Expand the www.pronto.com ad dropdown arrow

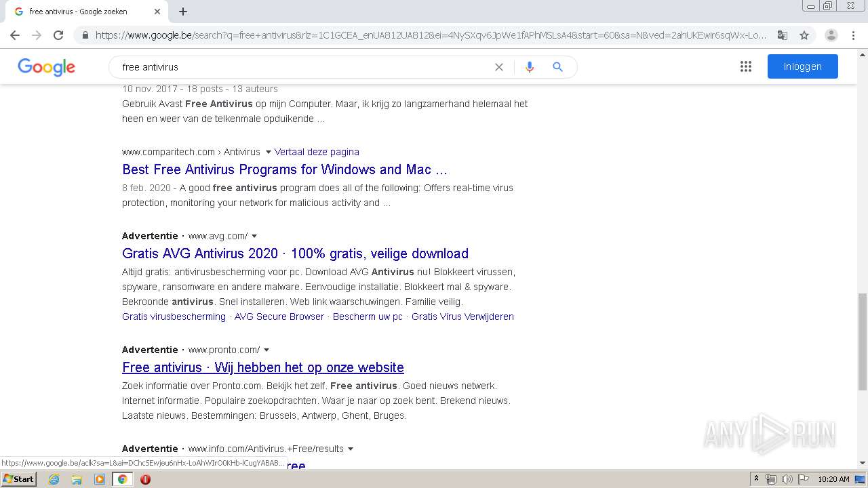pyautogui.click(x=267, y=350)
